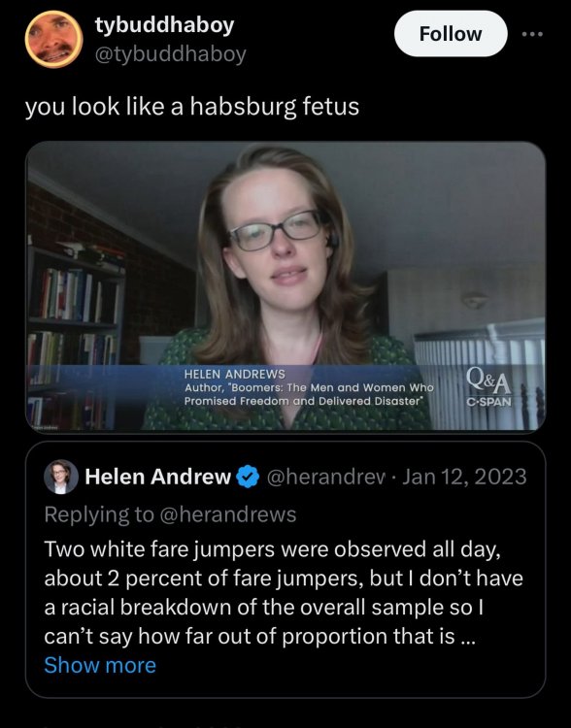Click the tweet text about habsburg fetus

[192, 107]
